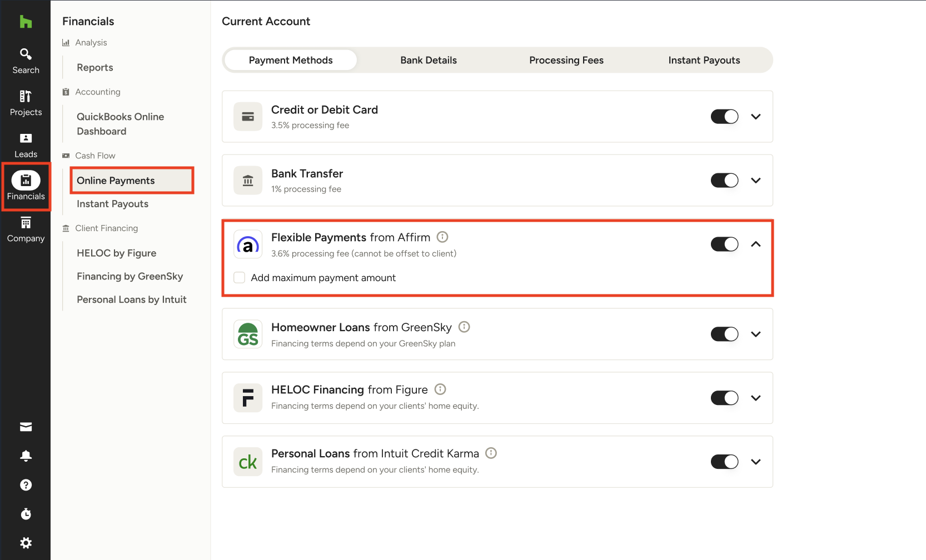The width and height of the screenshot is (926, 560).
Task: Open Instant Payouts in the Cash Flow menu
Action: [113, 204]
